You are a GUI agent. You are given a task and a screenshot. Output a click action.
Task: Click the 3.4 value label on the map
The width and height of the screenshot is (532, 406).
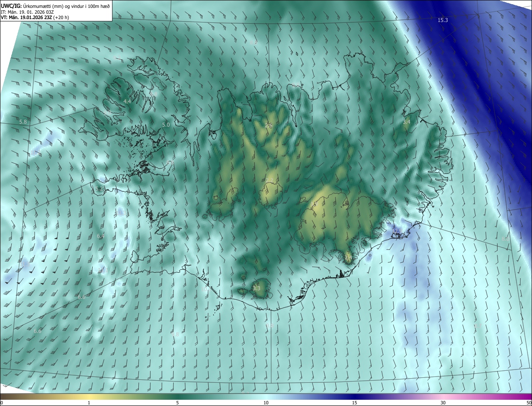[x=406, y=122]
